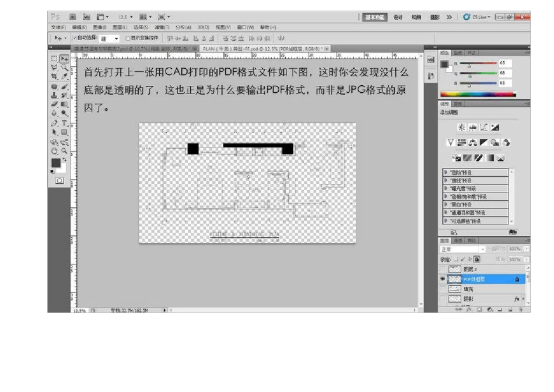Screen dimensions: 554x392
Task: Choose the Pen tool
Action: click(x=54, y=123)
